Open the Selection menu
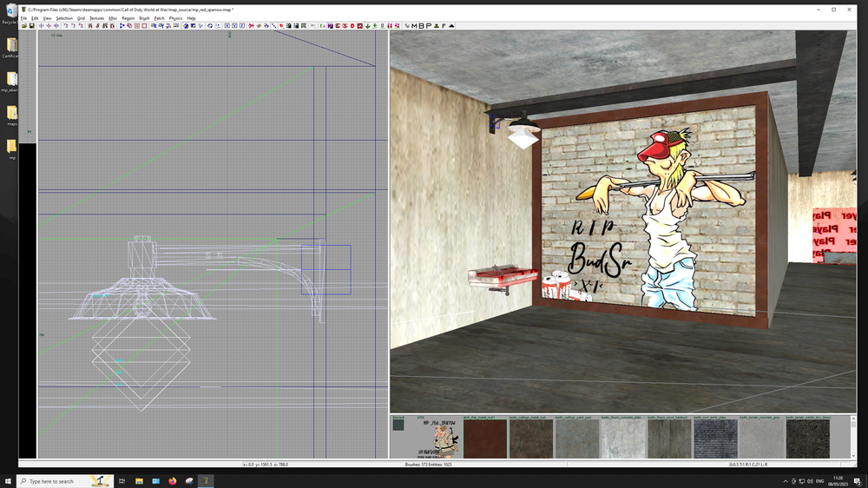This screenshot has height=488, width=868. click(64, 17)
